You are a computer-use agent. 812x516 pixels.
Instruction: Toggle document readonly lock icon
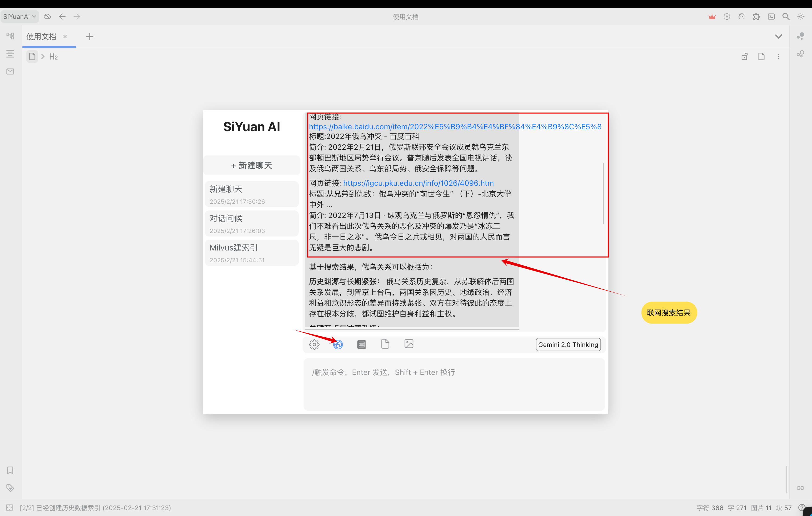click(x=745, y=56)
